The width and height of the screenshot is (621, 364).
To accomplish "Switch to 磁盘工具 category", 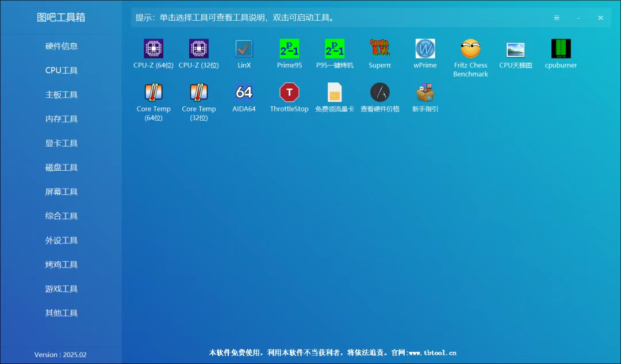I will click(x=62, y=167).
